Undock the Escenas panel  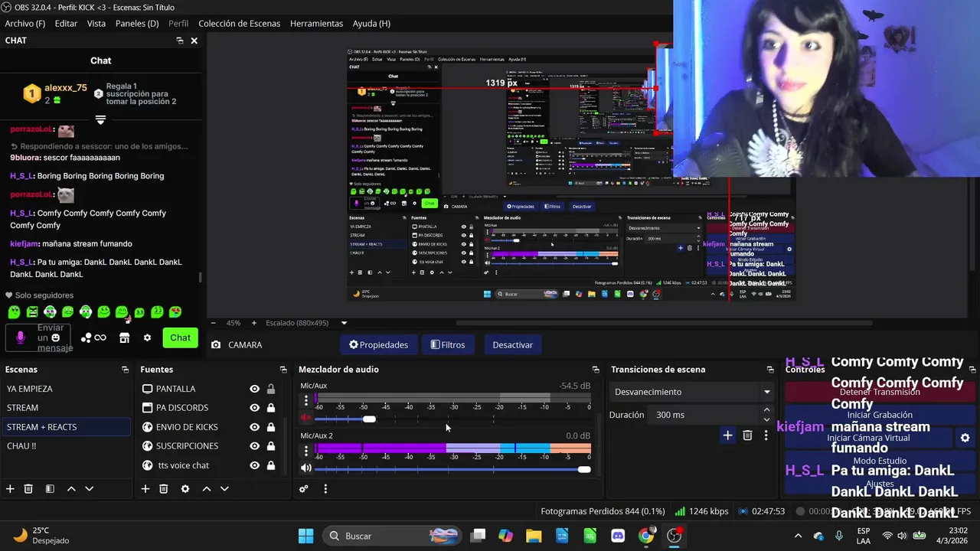pos(126,370)
